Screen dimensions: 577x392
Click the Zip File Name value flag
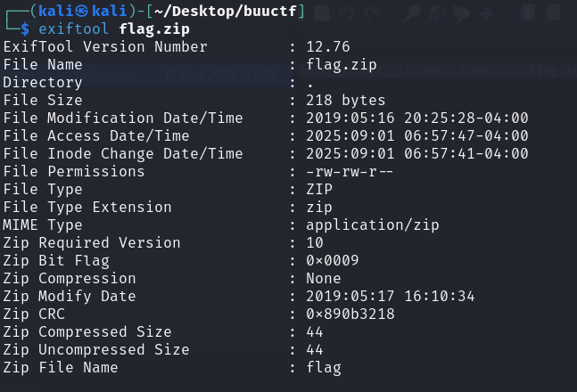pyautogui.click(x=324, y=368)
